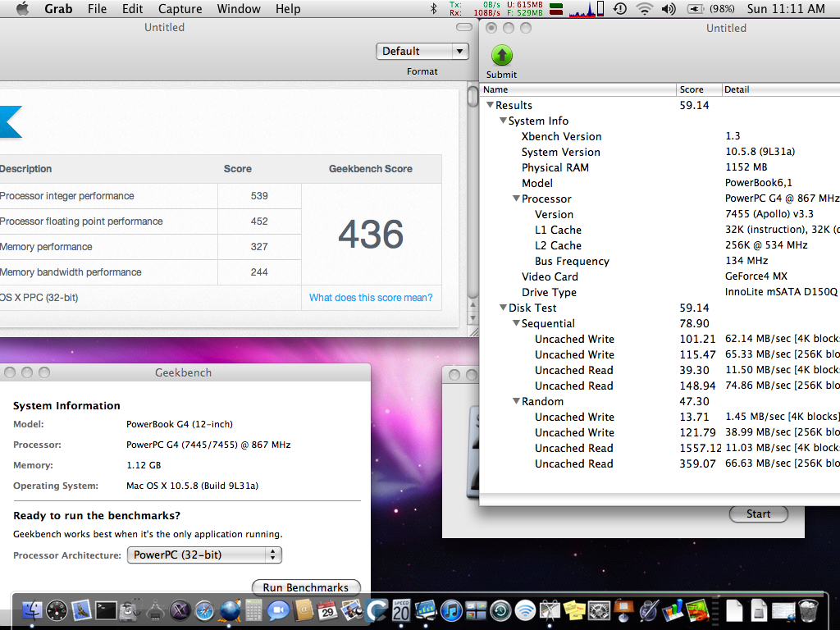
Task: Click the Bluetooth menu bar icon
Action: pyautogui.click(x=434, y=8)
